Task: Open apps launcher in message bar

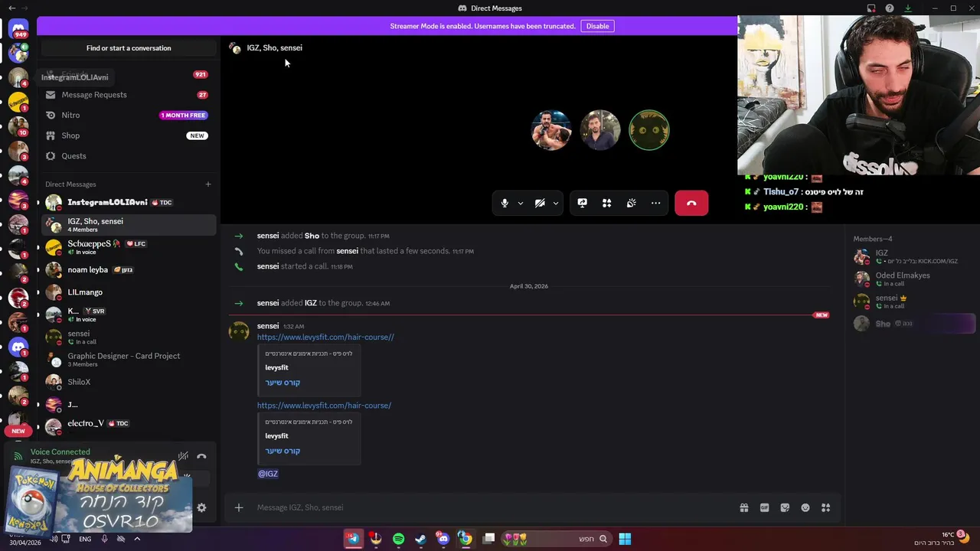Action: pyautogui.click(x=825, y=507)
